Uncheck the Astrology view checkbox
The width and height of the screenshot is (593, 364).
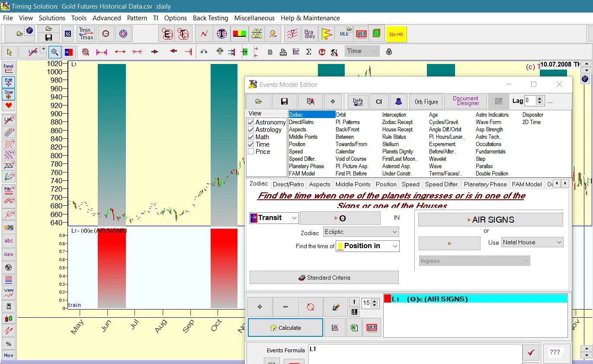click(251, 130)
